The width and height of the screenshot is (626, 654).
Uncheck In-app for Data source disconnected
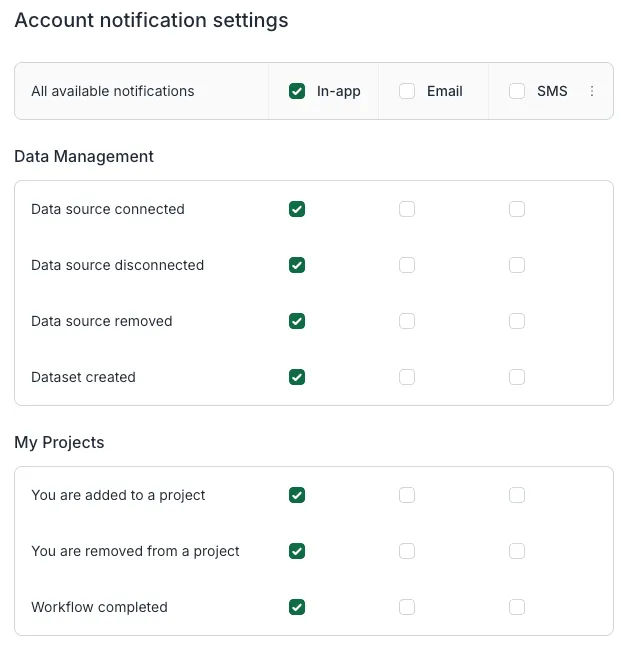point(297,265)
